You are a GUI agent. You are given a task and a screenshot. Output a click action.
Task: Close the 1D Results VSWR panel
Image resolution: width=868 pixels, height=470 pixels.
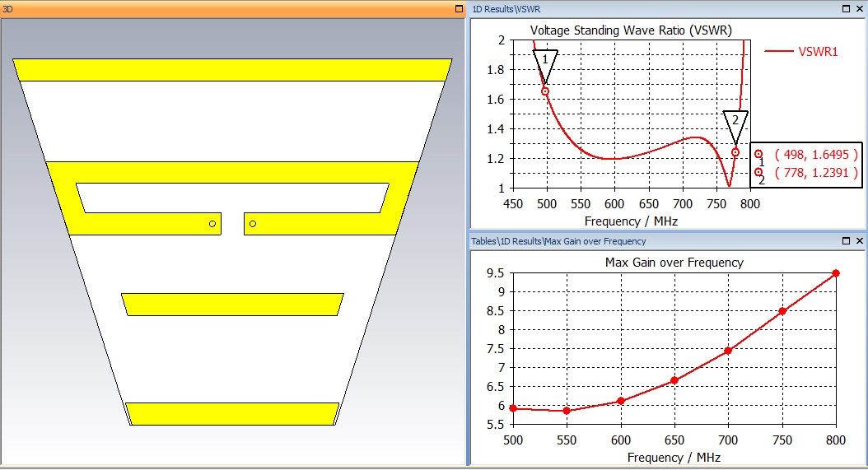(x=860, y=9)
